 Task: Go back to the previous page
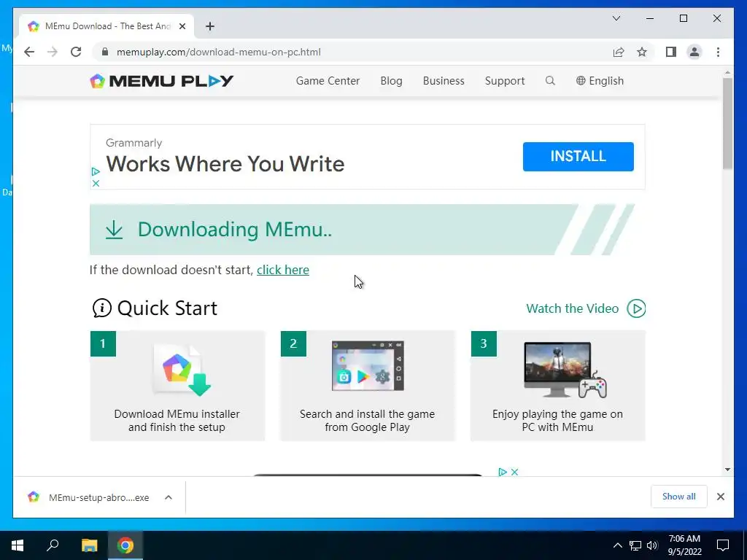pos(29,52)
